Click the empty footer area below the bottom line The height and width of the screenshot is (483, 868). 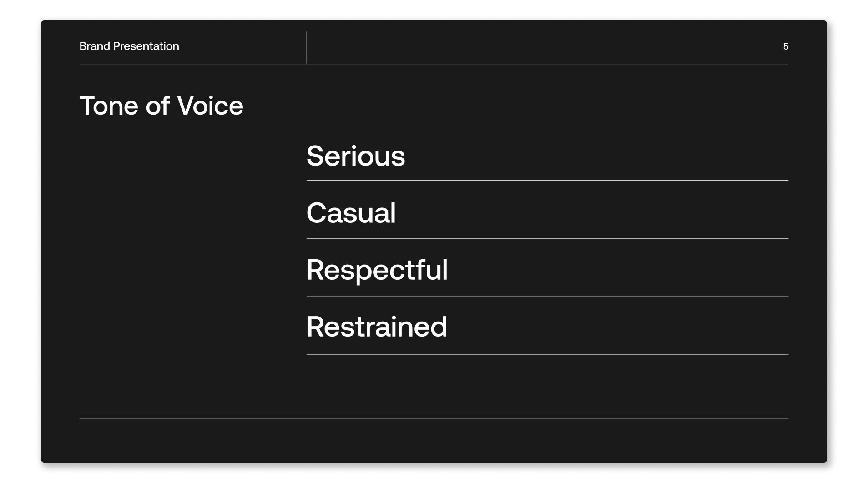[x=434, y=440]
